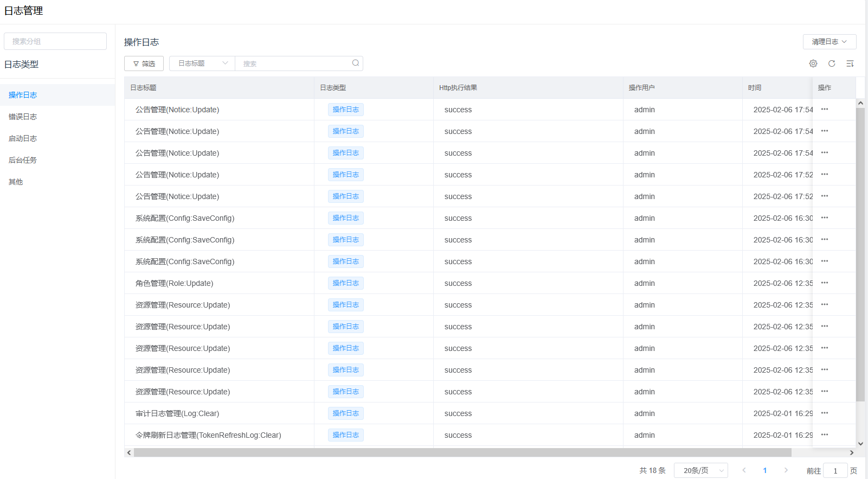The width and height of the screenshot is (868, 479).
Task: Open the 日志标题 search field selector
Action: click(202, 63)
